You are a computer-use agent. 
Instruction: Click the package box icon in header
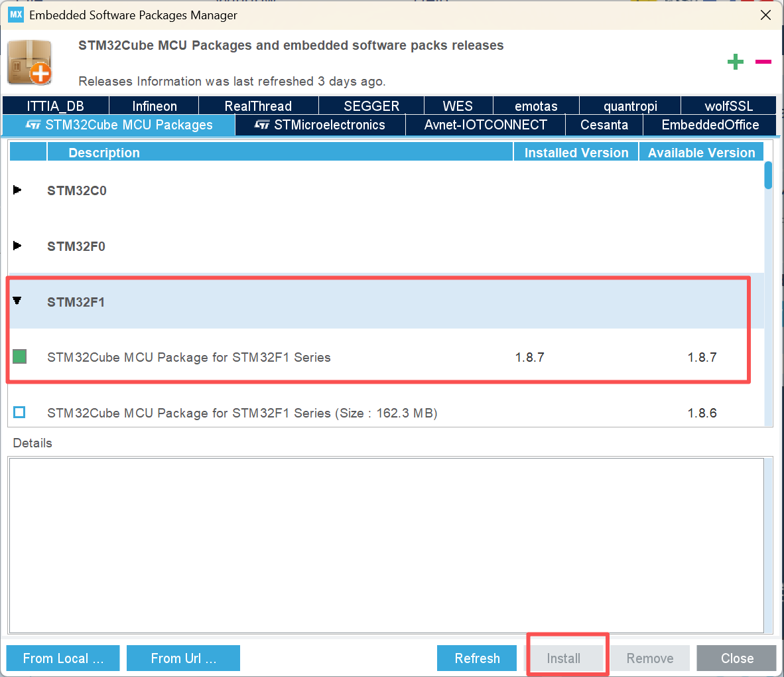(x=29, y=62)
